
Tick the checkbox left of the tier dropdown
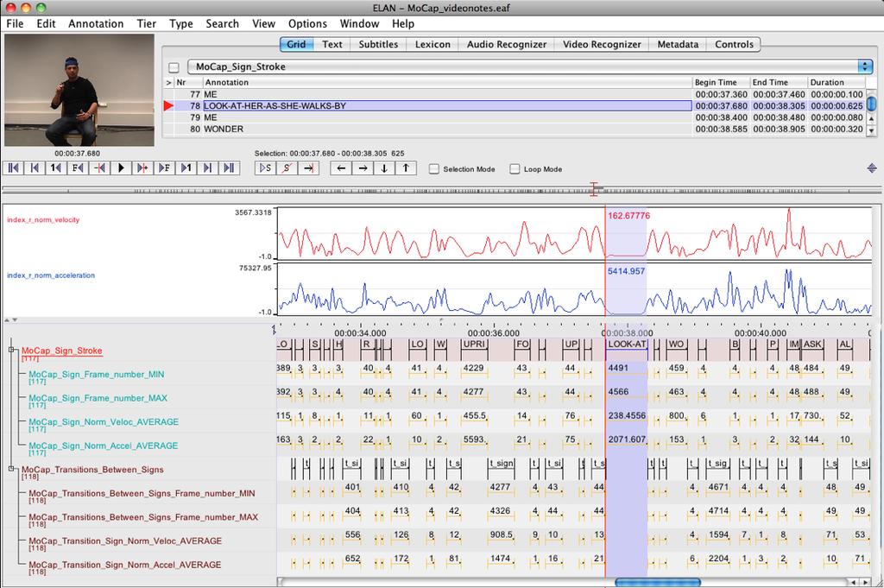174,67
